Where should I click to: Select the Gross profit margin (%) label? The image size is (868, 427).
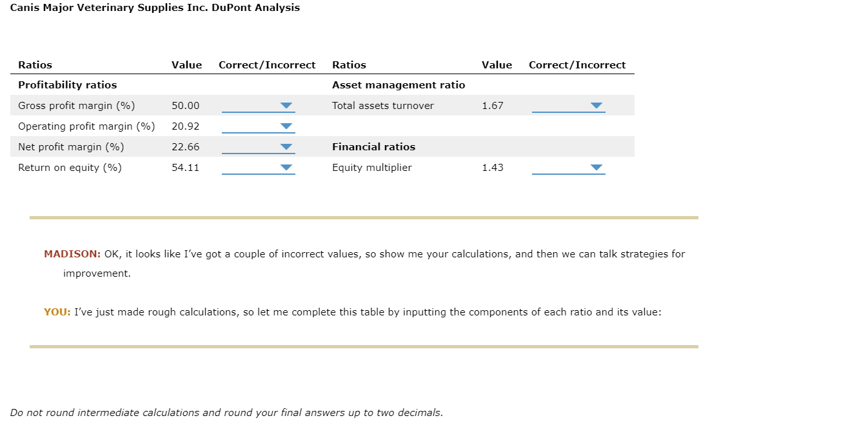click(77, 106)
